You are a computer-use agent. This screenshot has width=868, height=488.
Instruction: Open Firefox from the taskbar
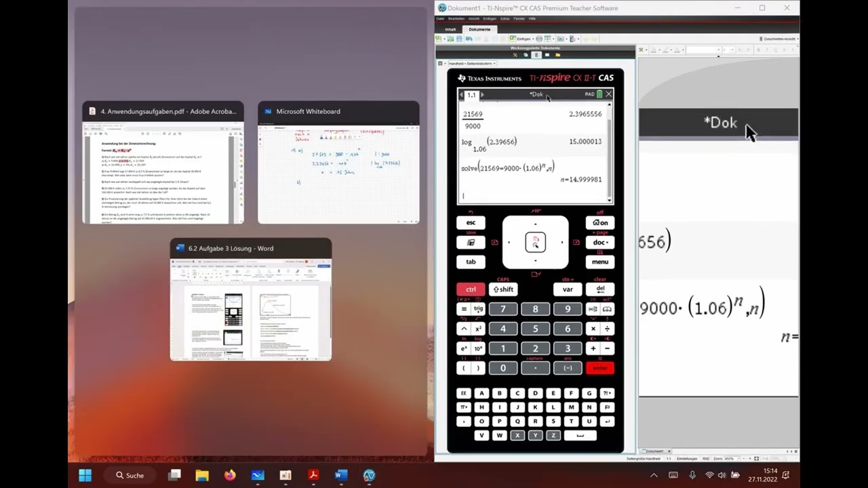(230, 475)
